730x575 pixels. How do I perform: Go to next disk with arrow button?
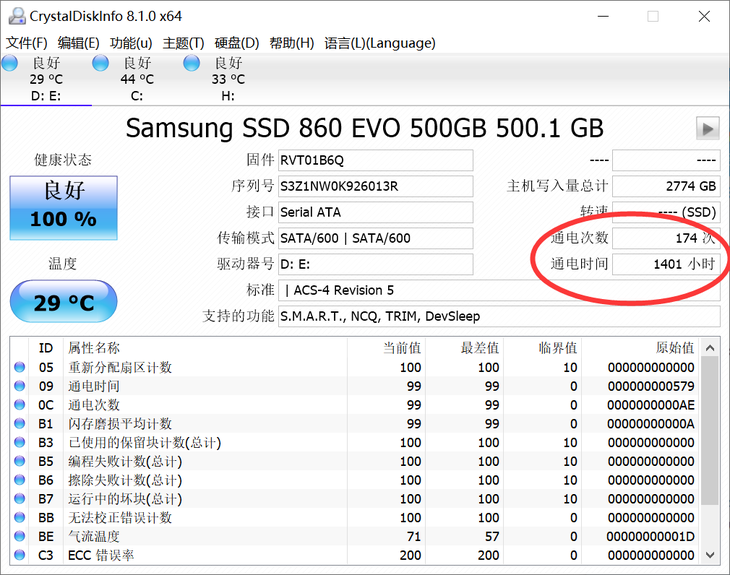[x=708, y=128]
